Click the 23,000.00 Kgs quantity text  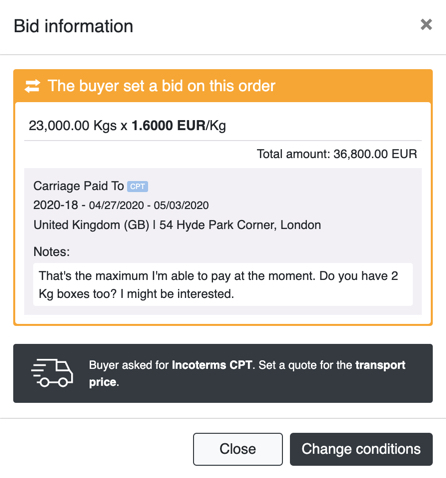click(73, 126)
